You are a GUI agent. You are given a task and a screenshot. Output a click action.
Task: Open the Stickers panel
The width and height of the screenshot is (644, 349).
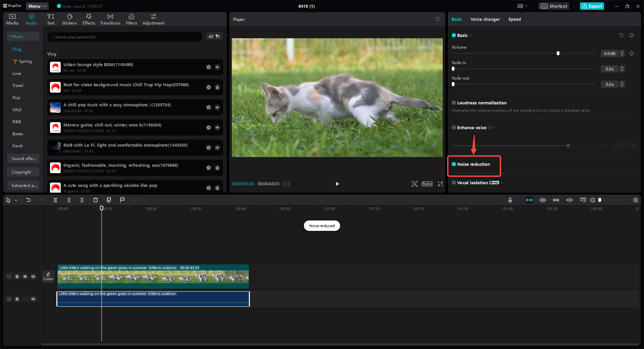[69, 19]
